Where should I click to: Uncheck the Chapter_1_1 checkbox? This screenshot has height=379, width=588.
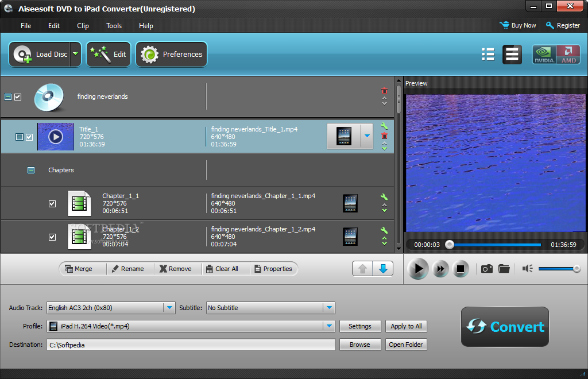(52, 204)
